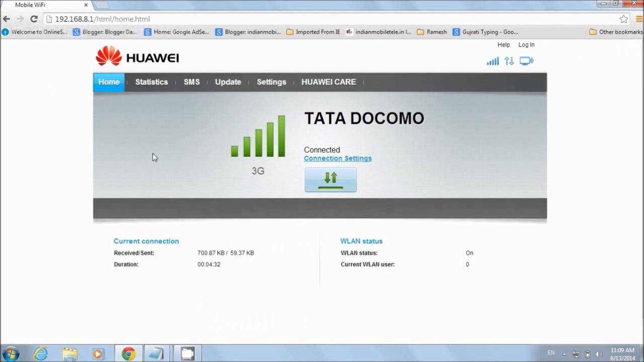Screen dimensions: 644x362
Task: Open 'Blogger: indianmobi...' bookmark
Action: [x=248, y=32]
